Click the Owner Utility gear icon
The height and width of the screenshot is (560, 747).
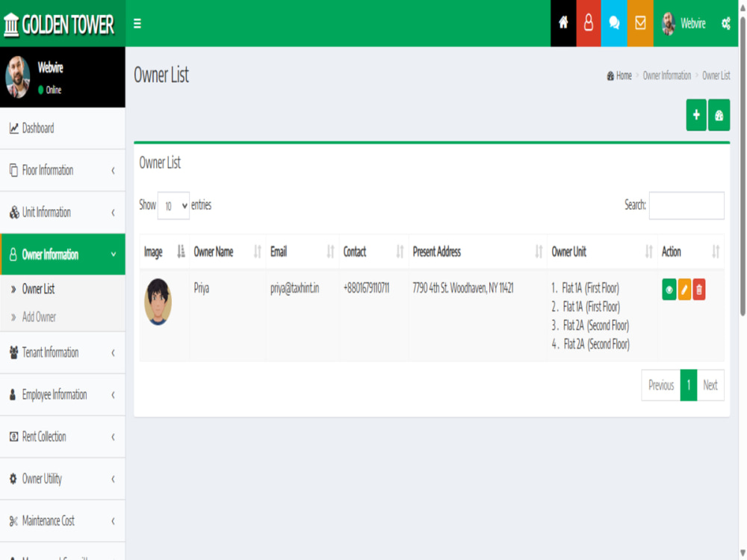click(x=13, y=479)
